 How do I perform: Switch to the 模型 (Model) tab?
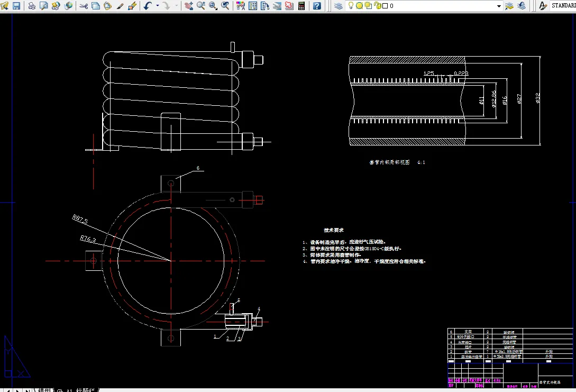pos(43,389)
